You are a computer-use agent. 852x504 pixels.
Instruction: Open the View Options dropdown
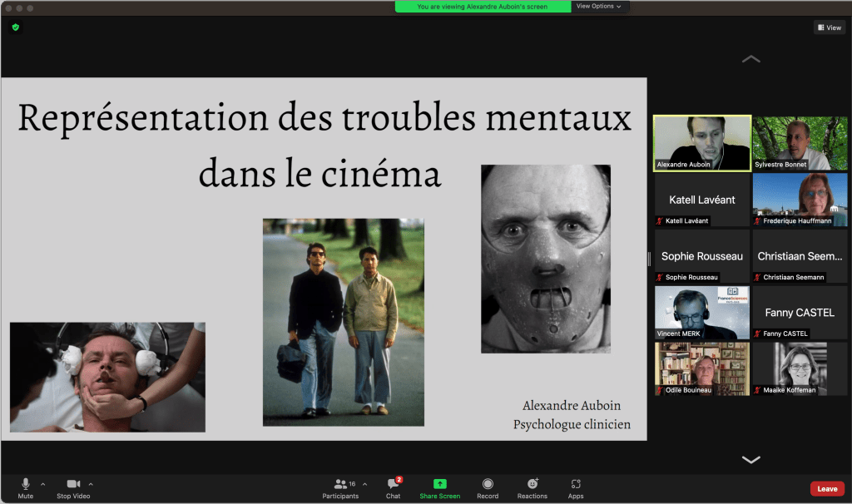point(597,7)
